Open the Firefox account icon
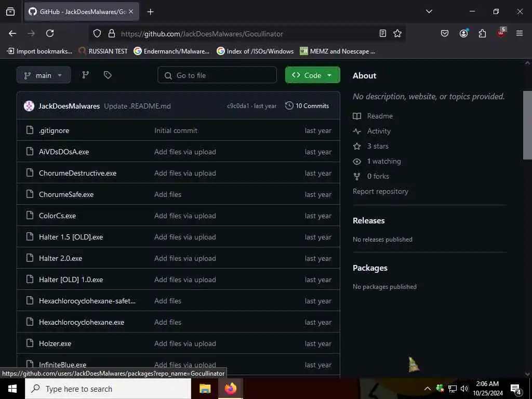 [x=464, y=33]
